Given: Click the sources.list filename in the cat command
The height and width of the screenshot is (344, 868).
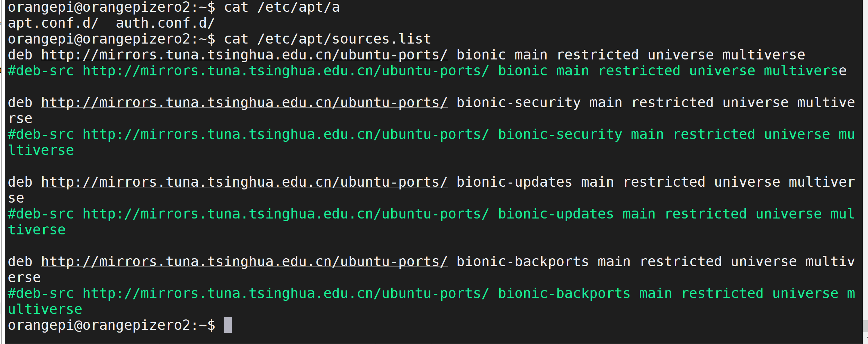Looking at the screenshot, I should (x=381, y=39).
